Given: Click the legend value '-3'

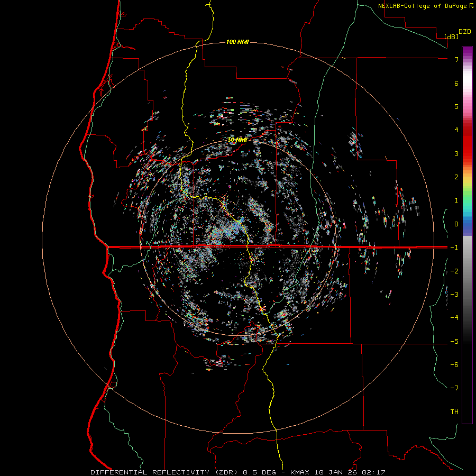Looking at the screenshot, I should pyautogui.click(x=454, y=294).
